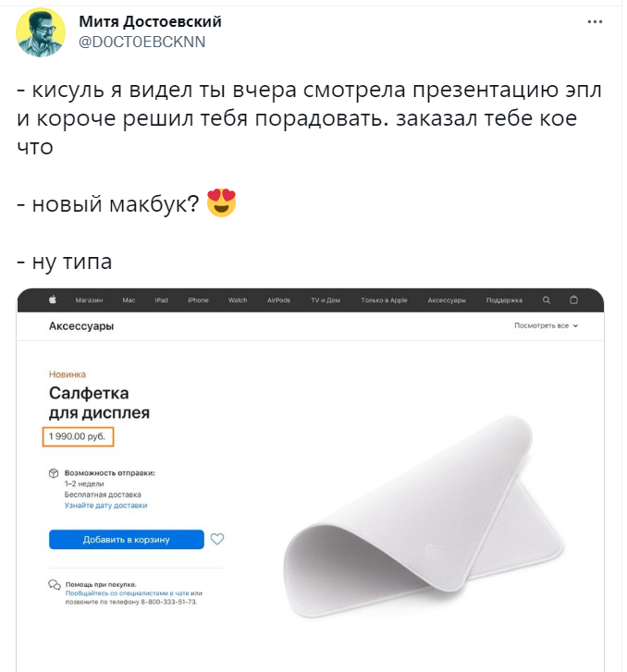Open Только в Apple menu
Viewport: 627px width, 672px height.
click(384, 300)
